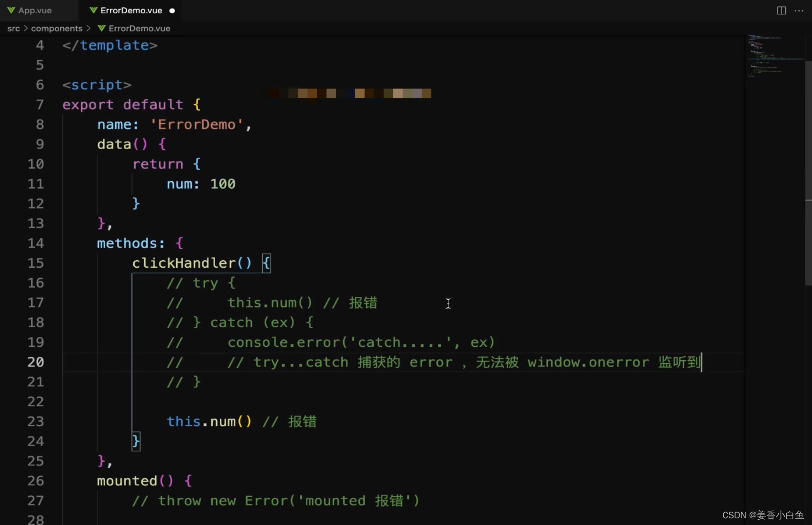Click the unsaved dot on the ErrorDemo.vue tab

(172, 10)
